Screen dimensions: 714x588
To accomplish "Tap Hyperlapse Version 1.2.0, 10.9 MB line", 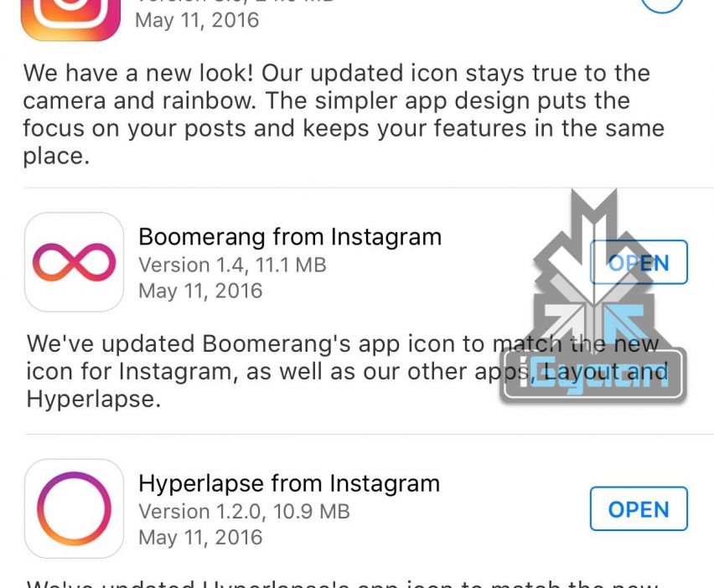I will tap(244, 512).
